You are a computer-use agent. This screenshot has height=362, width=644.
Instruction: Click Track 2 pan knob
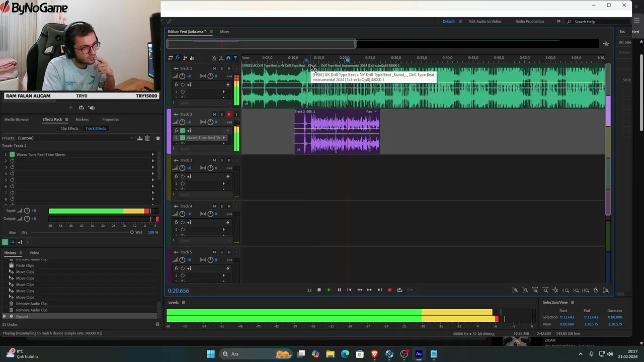point(210,122)
